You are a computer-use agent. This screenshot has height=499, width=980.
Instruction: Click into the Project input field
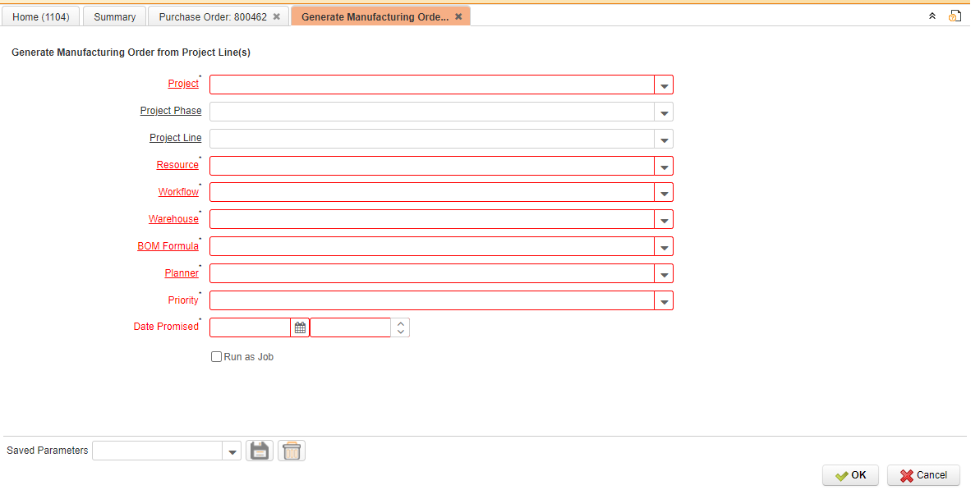(x=432, y=85)
